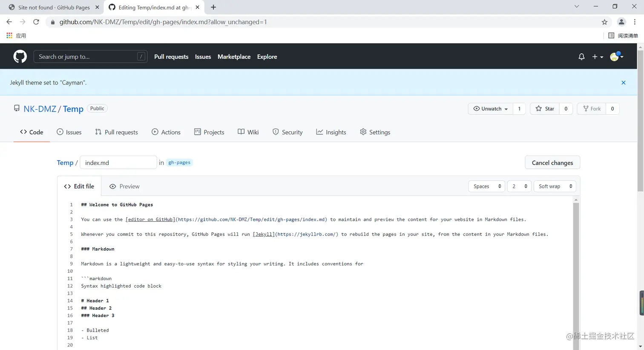Viewport: 644px width, 350px height.
Task: Open the repository Settings tab
Action: (375, 132)
